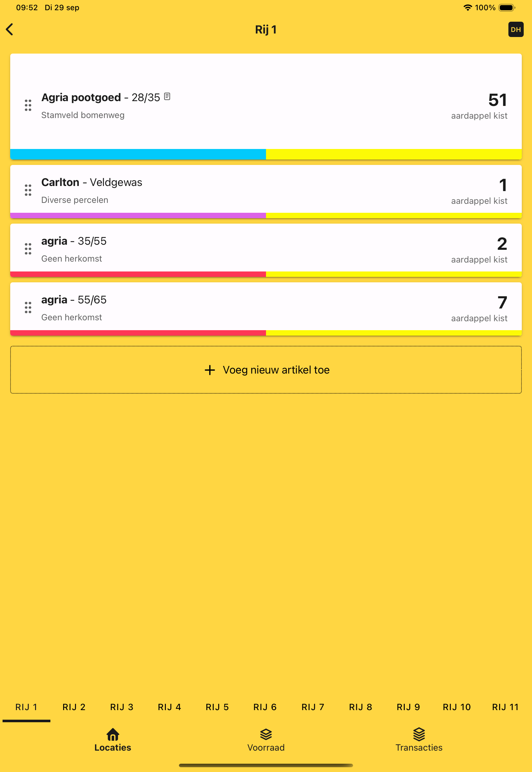This screenshot has width=532, height=772.
Task: Go back using the back arrow
Action: (10, 29)
